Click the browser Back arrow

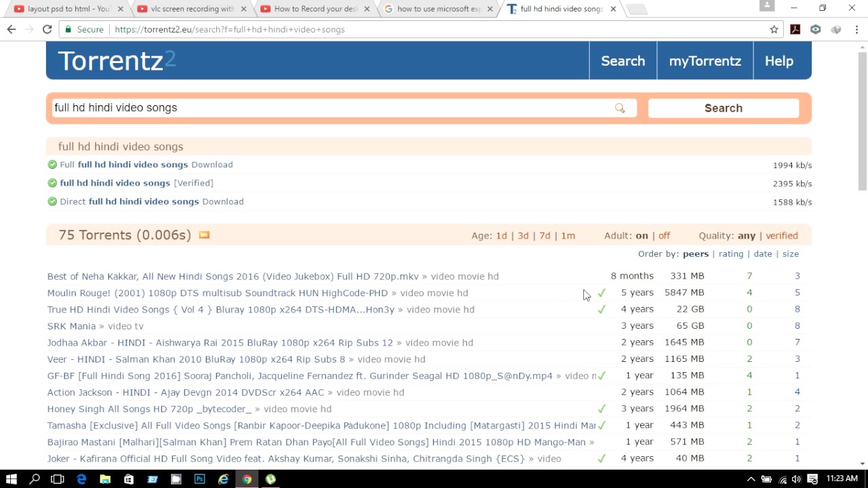(12, 29)
